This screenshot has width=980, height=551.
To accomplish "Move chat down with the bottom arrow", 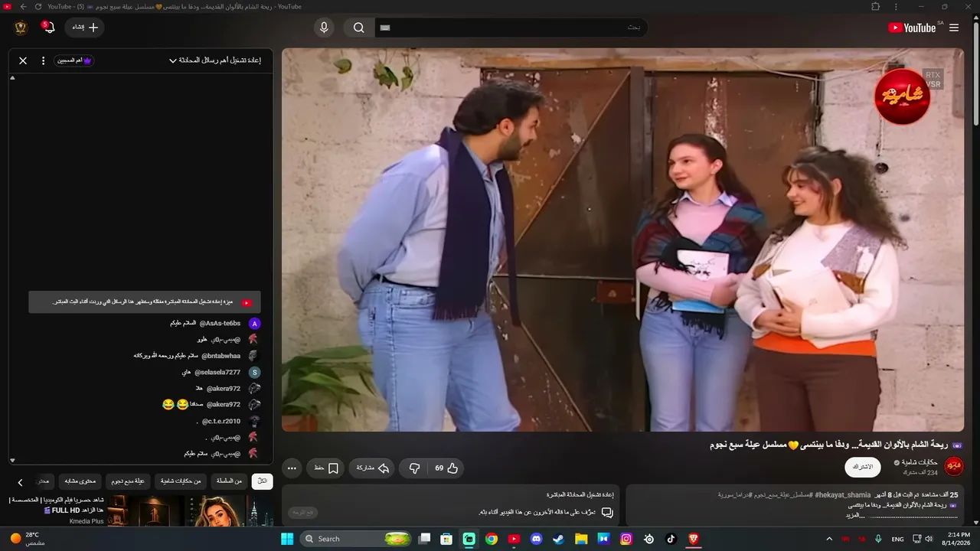I will (x=12, y=460).
